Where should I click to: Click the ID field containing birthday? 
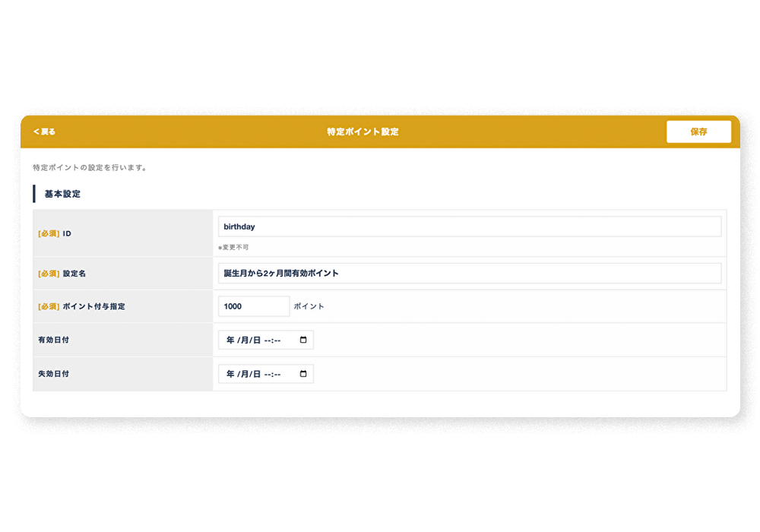click(469, 226)
